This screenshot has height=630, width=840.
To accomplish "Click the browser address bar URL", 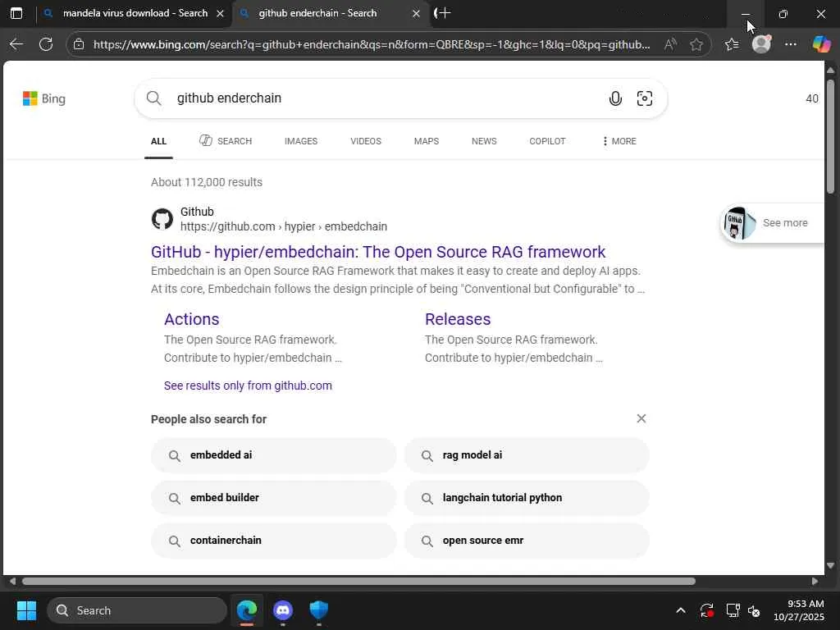I will tap(372, 44).
